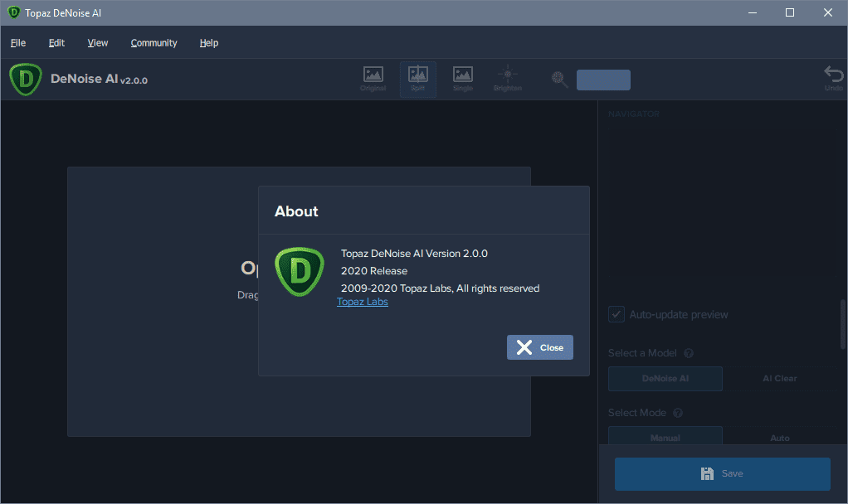Click the copyright '2009-2020 Topaz Labs' line
The image size is (848, 504).
(x=441, y=288)
